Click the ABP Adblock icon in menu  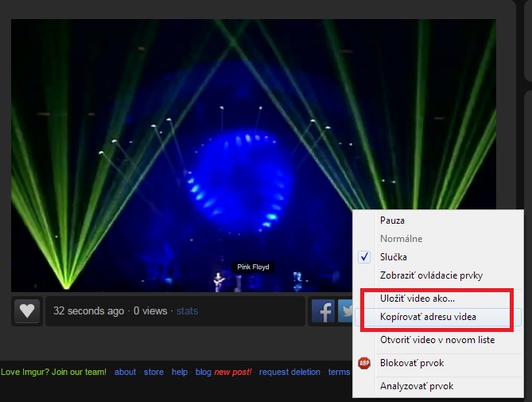(364, 363)
